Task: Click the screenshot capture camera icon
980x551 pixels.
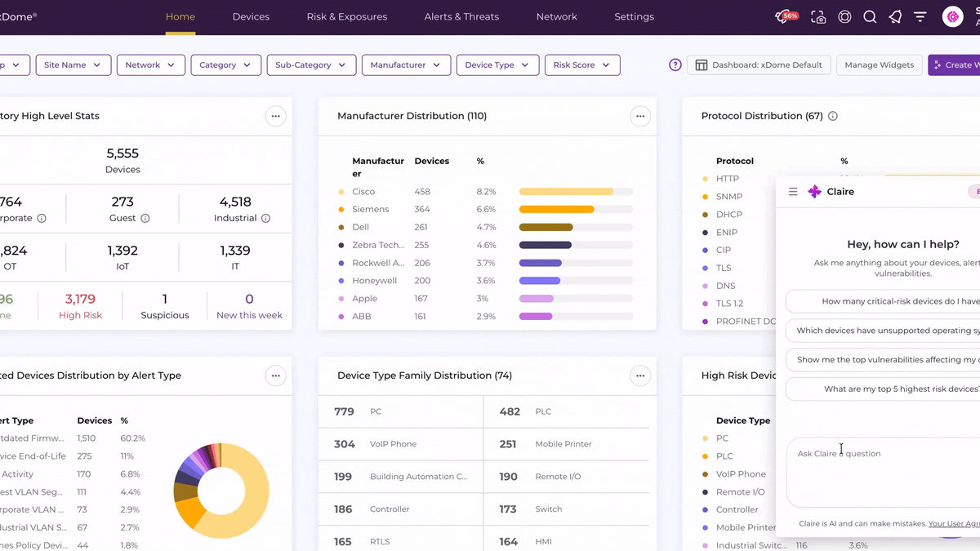Action: pos(818,17)
